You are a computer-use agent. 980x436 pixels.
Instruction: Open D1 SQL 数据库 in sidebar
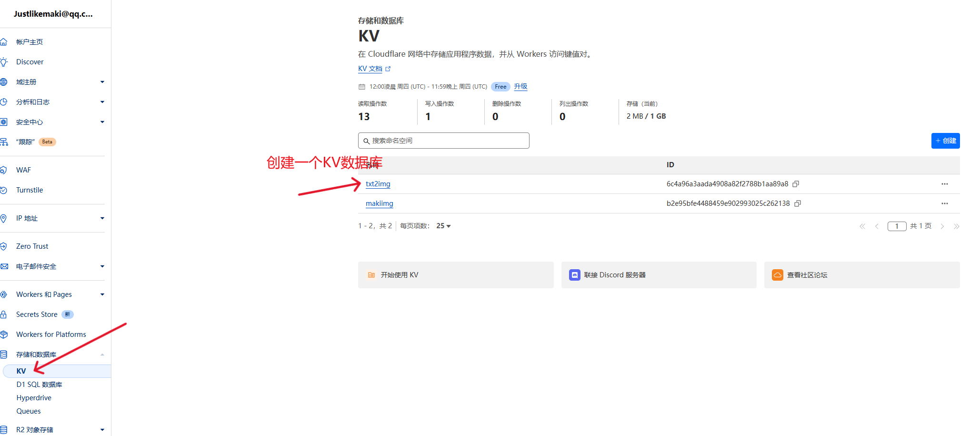39,385
